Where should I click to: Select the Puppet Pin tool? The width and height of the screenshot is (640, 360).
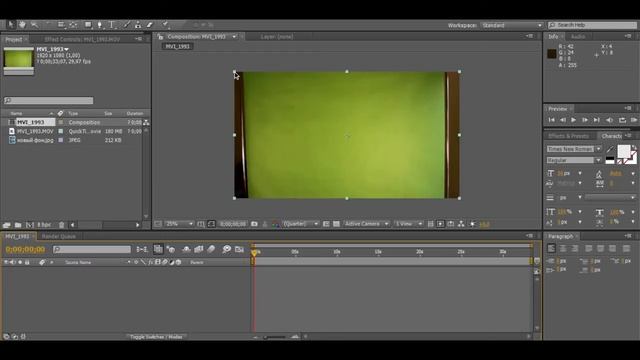(x=165, y=25)
